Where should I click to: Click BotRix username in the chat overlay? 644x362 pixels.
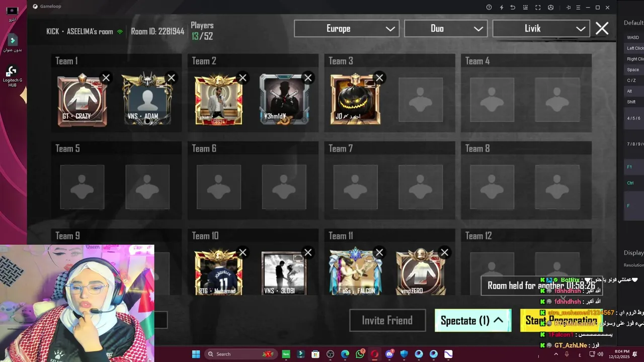click(570, 280)
